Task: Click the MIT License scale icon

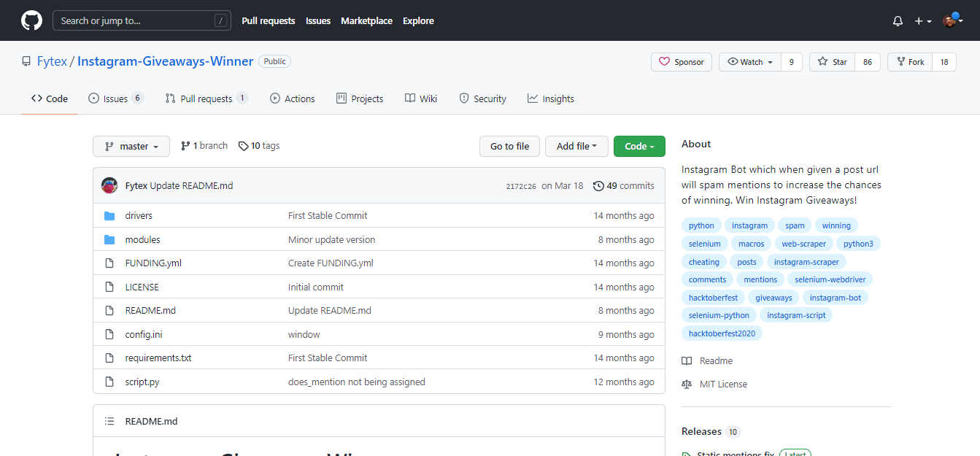Action: pos(687,384)
